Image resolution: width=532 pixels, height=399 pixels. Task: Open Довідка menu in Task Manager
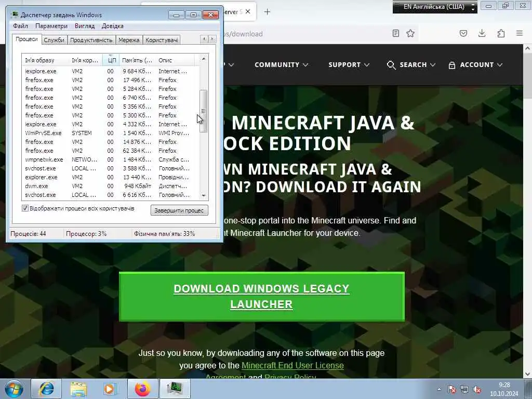coord(112,26)
